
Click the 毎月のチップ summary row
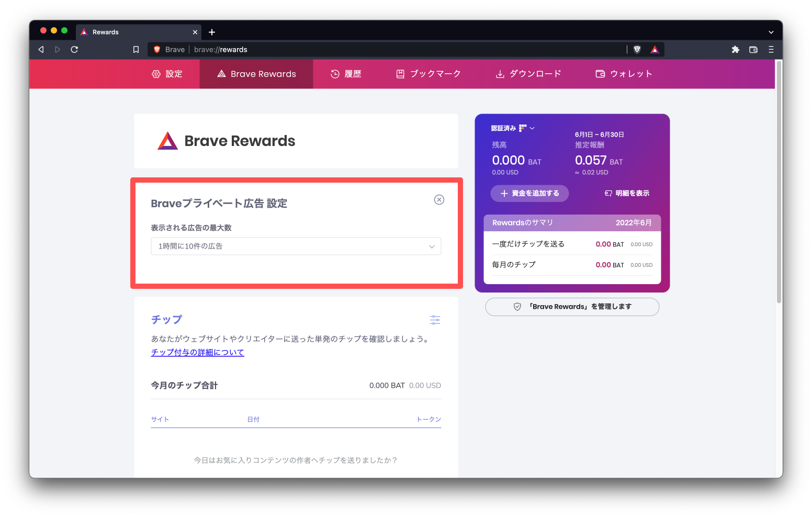coord(572,265)
